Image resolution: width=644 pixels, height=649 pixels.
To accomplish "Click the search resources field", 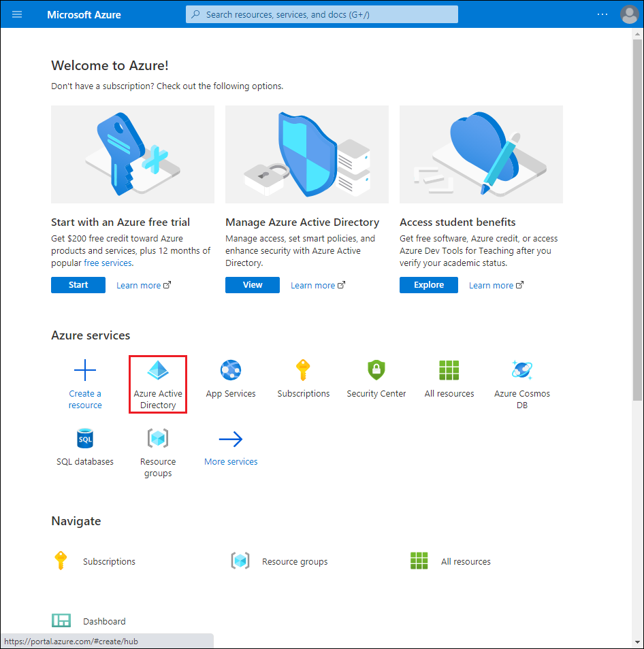I will 321,14.
